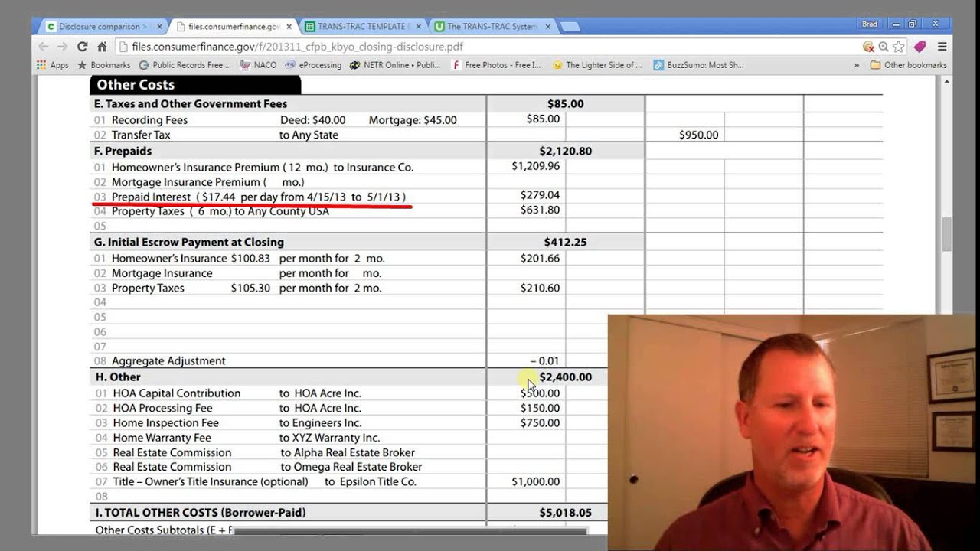Click the $631.80 property taxes amount

[x=540, y=210]
